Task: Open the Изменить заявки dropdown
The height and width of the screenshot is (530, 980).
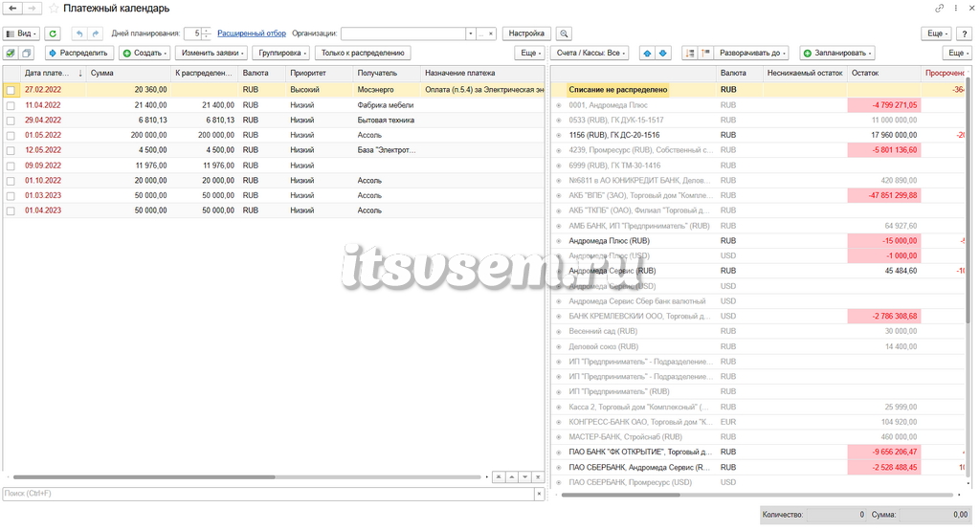Action: tap(212, 54)
